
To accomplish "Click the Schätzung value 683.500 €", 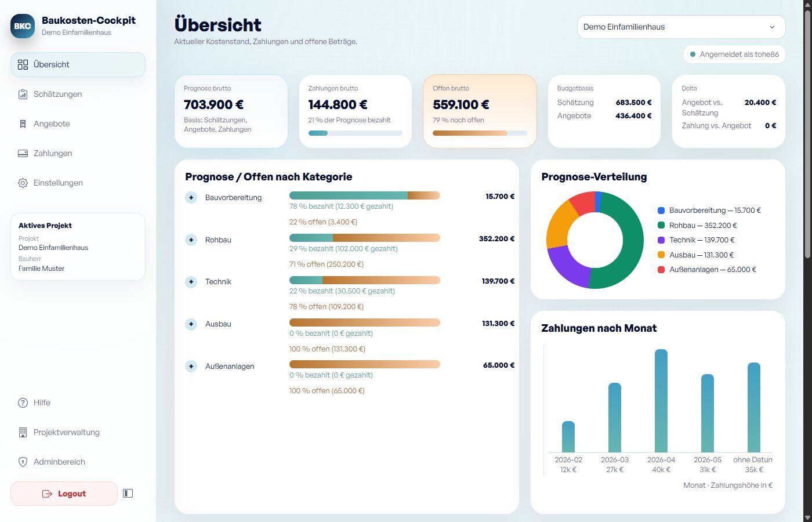I will 633,103.
